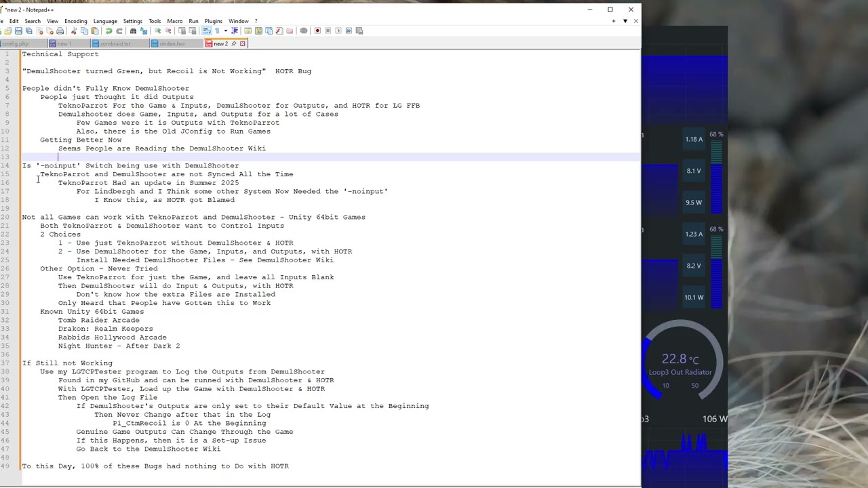Viewport: 868px width, 488px height.
Task: Click the Print toolbar icon
Action: (60, 30)
